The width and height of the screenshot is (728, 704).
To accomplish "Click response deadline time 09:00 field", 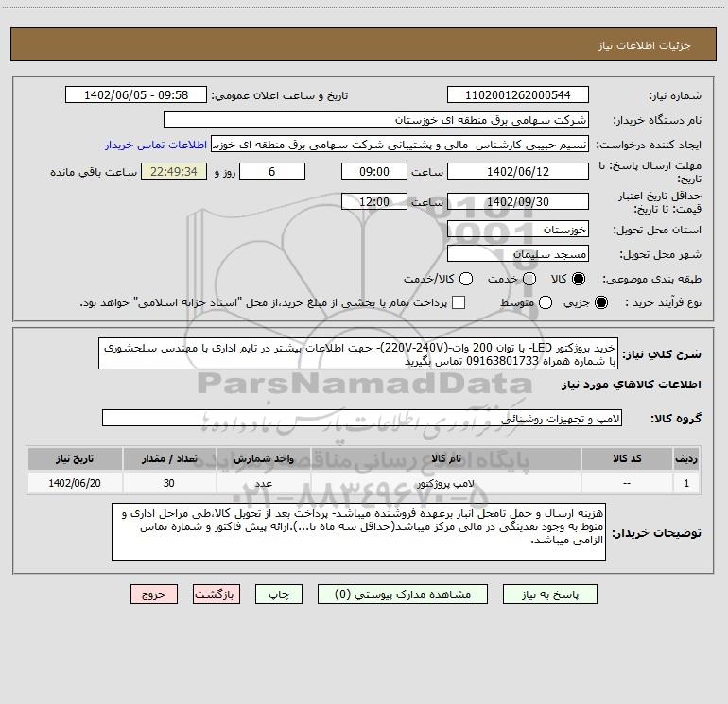I will (x=374, y=171).
